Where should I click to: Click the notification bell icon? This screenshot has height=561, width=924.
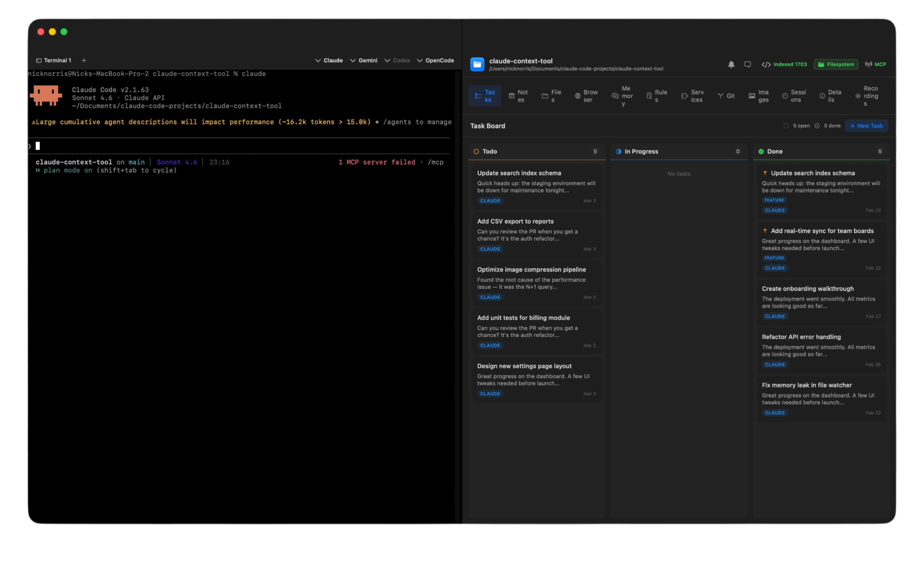pyautogui.click(x=731, y=64)
